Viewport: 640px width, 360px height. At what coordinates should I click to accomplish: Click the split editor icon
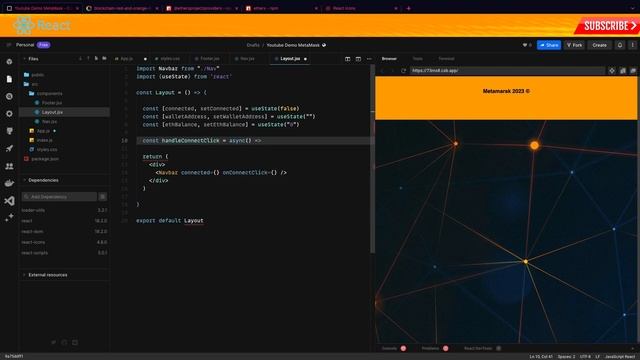click(347, 59)
